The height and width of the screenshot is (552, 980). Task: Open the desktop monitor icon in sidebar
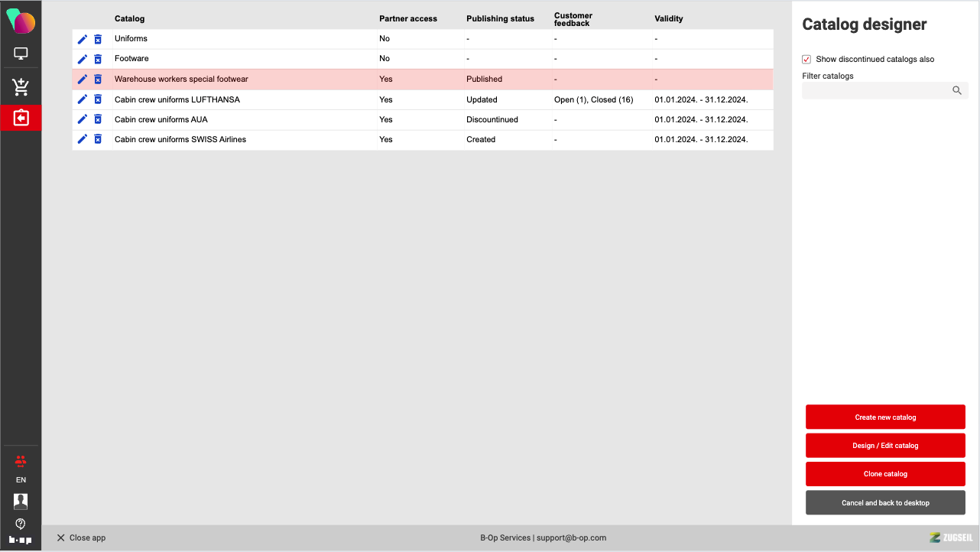[21, 54]
